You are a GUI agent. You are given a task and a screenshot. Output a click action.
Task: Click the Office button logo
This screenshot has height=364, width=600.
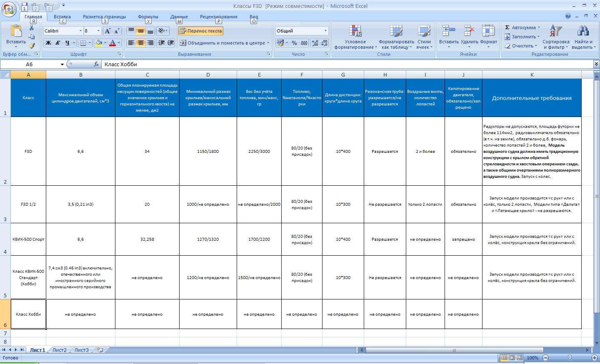pyautogui.click(x=9, y=9)
